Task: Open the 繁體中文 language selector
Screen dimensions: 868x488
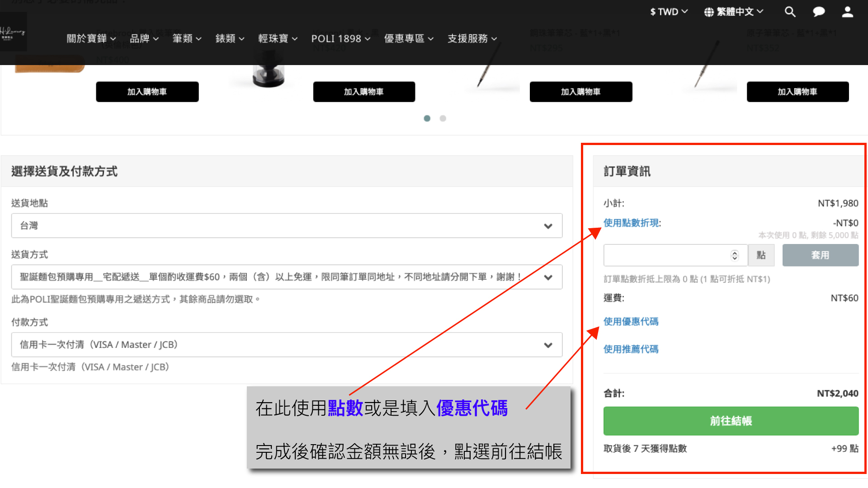Action: 734,12
